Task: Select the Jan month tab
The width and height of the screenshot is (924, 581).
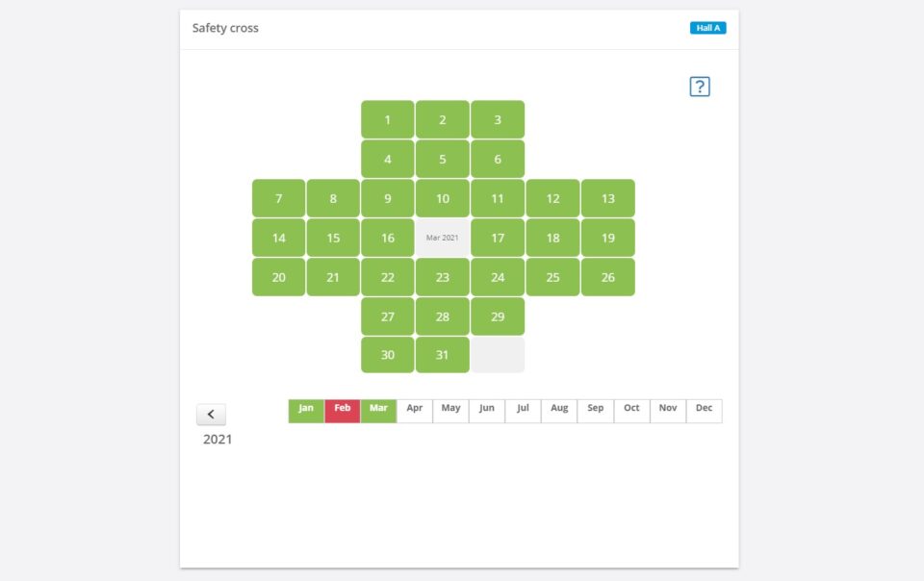Action: (x=306, y=411)
